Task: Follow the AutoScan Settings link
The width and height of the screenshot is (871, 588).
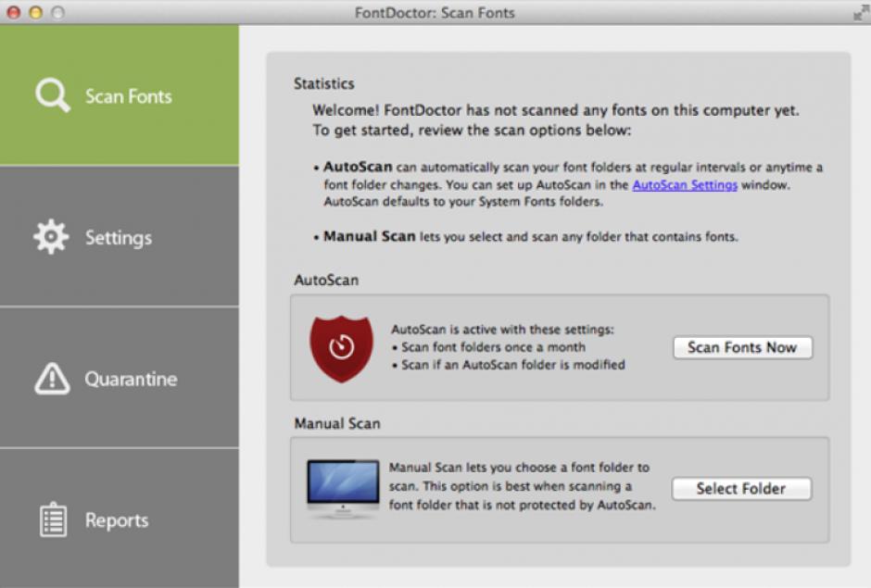Action: [685, 185]
